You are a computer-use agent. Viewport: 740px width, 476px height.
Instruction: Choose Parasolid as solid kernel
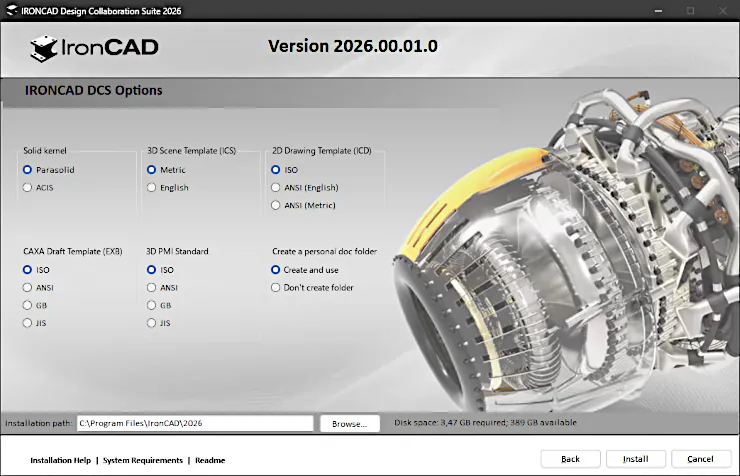point(28,170)
